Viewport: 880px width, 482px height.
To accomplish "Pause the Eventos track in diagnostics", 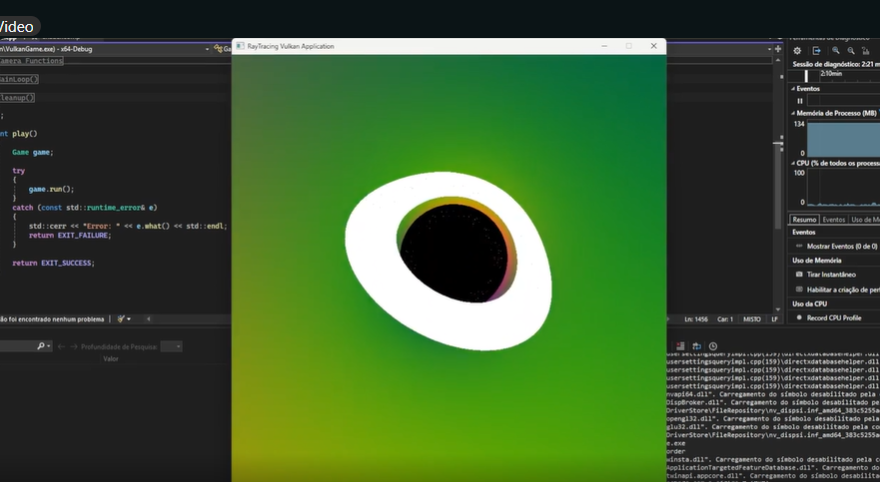I will click(x=800, y=101).
